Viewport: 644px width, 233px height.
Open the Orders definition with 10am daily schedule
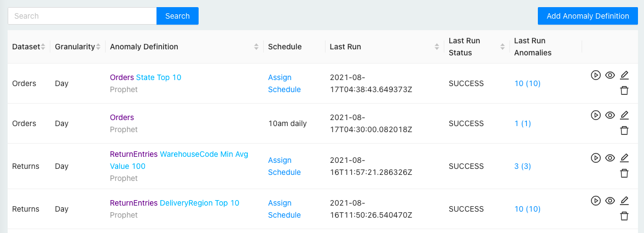coord(122,117)
